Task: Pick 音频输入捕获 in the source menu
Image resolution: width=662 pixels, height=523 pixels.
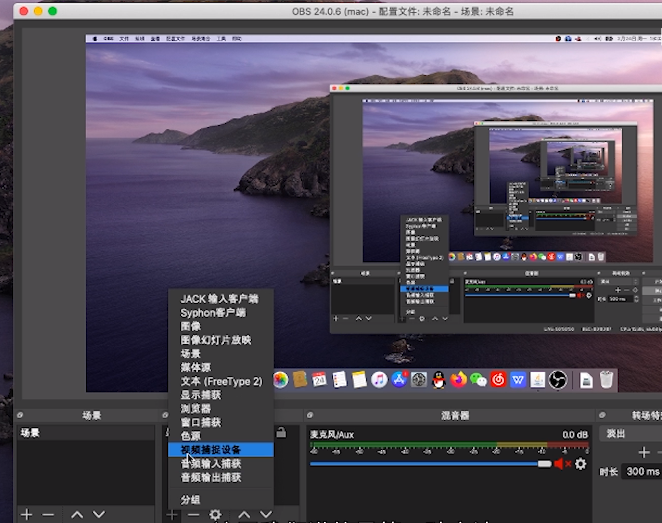Action: (x=210, y=464)
